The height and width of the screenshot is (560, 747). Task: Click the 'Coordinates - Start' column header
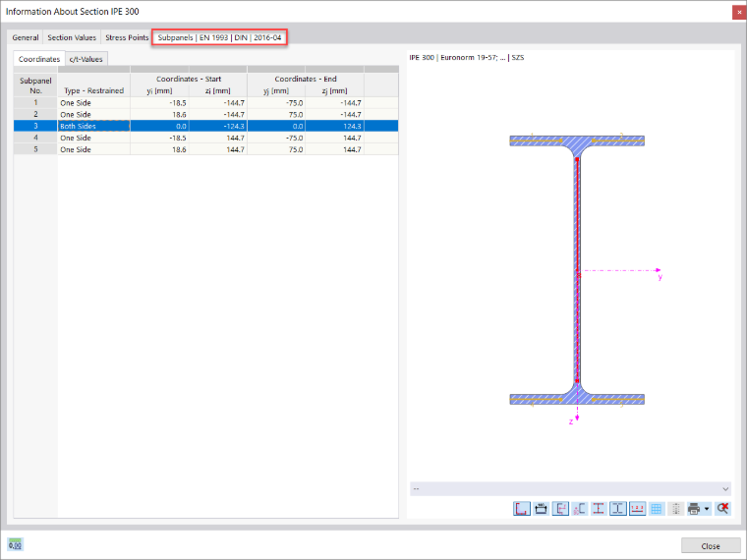point(189,79)
